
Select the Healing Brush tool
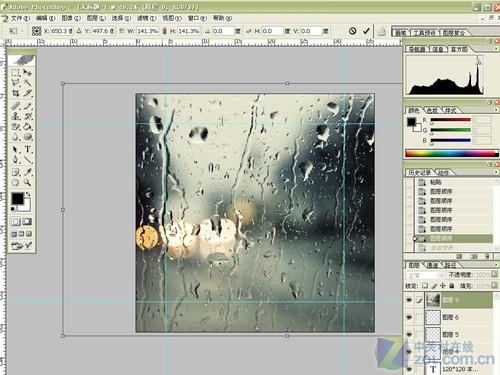tap(16, 106)
